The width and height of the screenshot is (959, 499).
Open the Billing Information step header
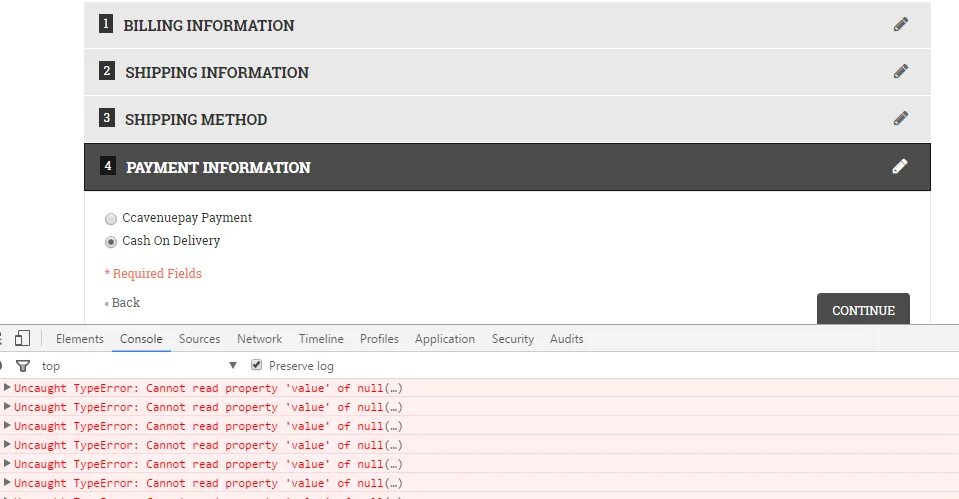[507, 25]
